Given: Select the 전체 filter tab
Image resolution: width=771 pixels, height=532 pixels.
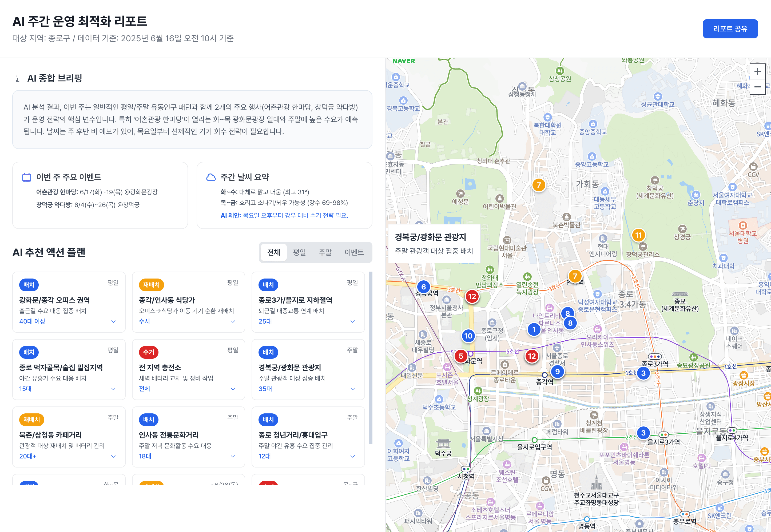Looking at the screenshot, I should (273, 252).
